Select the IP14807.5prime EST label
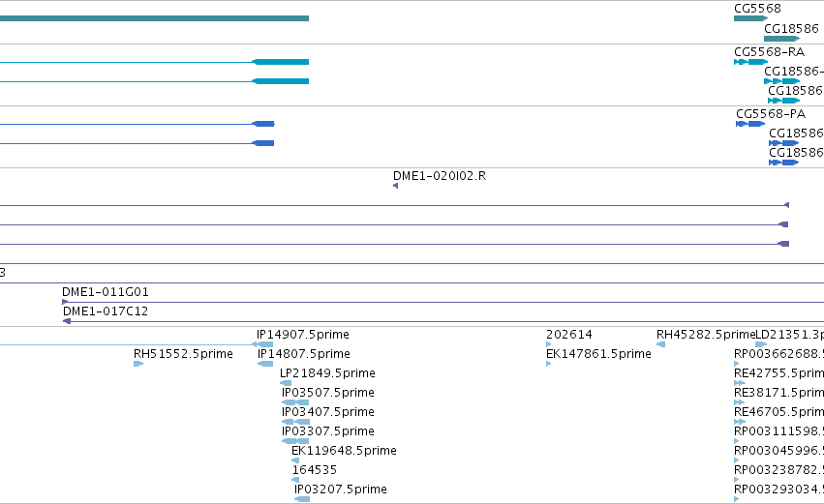The height and width of the screenshot is (504, 824). (x=304, y=354)
